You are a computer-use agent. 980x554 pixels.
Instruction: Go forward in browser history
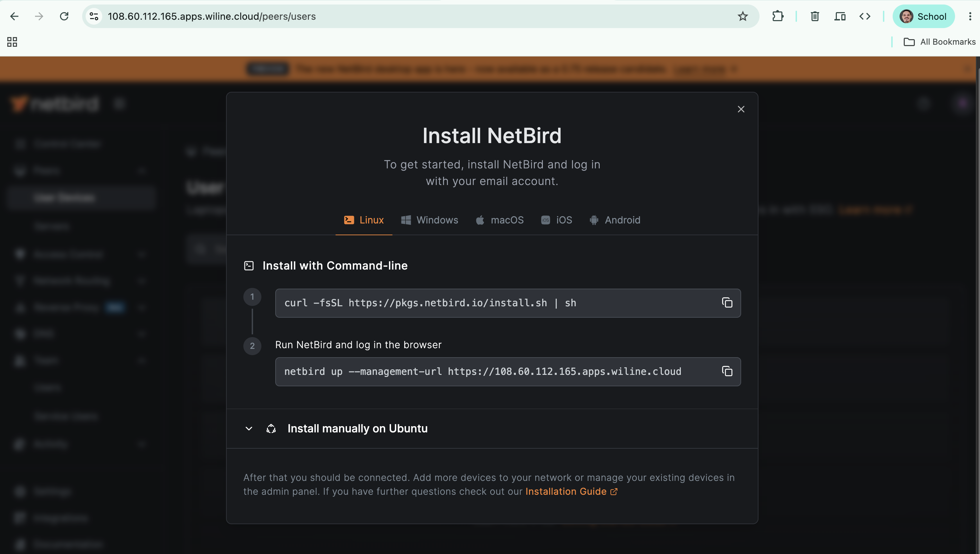pyautogui.click(x=39, y=16)
